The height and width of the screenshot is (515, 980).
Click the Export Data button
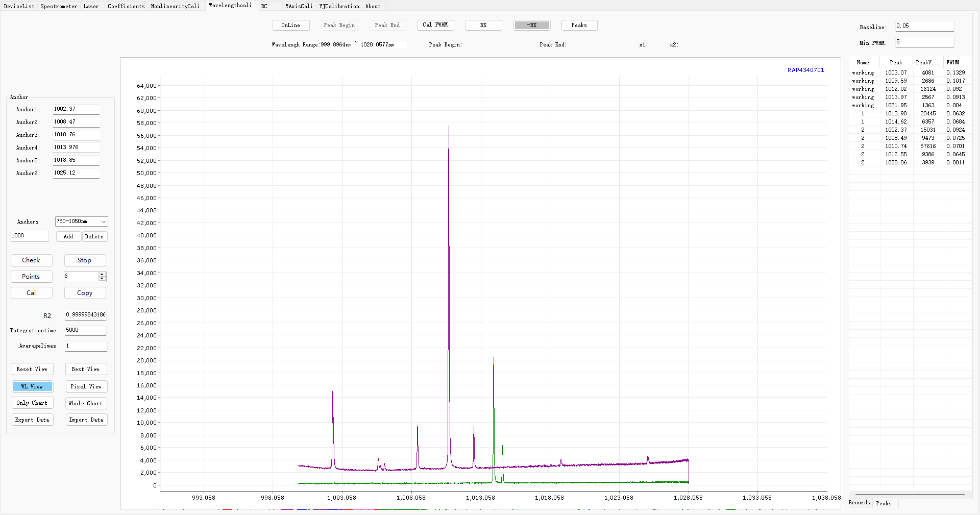click(x=32, y=420)
